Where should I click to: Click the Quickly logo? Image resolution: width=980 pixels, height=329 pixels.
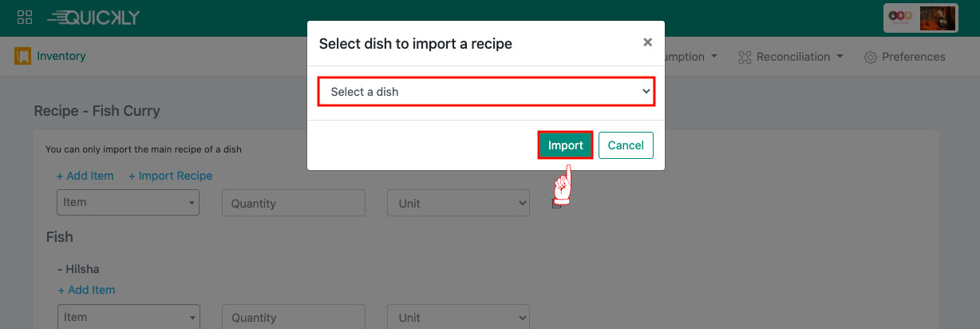93,18
